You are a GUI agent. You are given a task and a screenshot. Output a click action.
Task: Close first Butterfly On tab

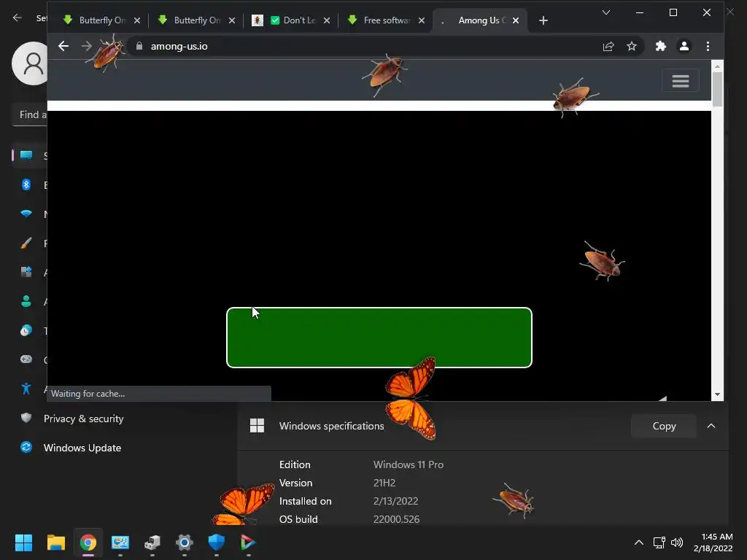click(136, 20)
